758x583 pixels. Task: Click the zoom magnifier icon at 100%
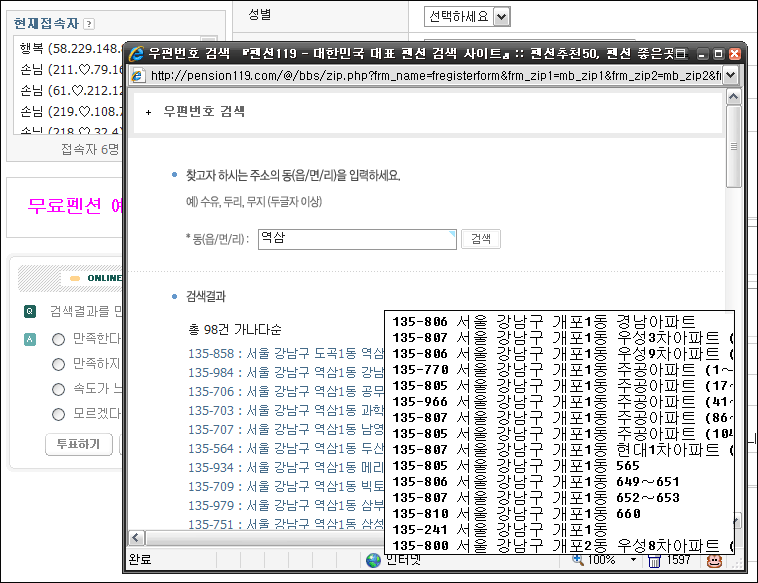(x=578, y=560)
